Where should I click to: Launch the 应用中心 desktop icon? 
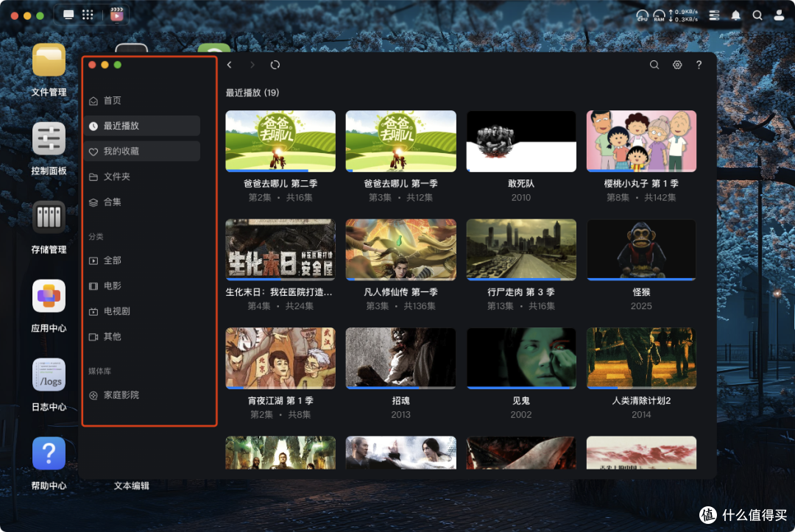coord(49,296)
